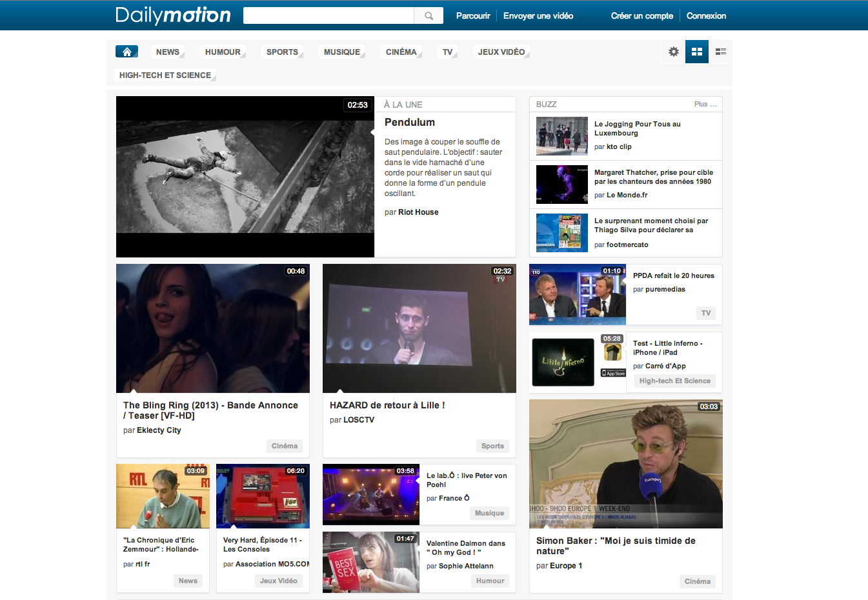
Task: Click Cinéma tag under Simon Baker
Action: coord(698,581)
